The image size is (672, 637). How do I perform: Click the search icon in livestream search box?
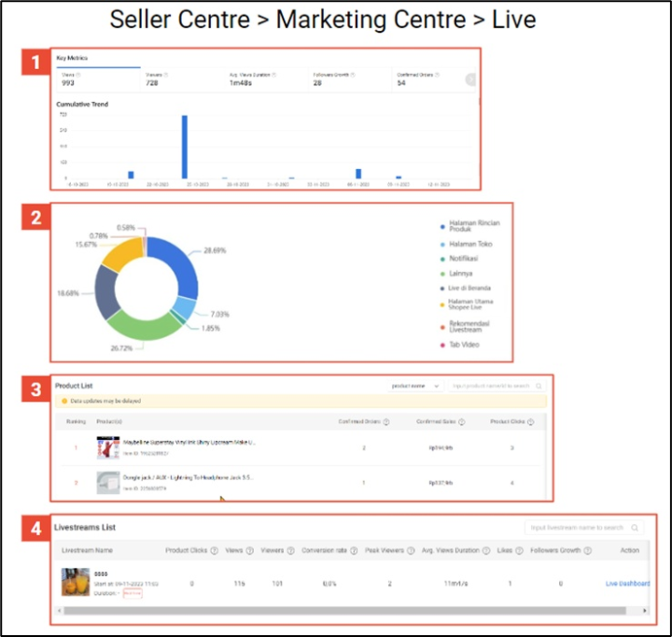coord(636,528)
